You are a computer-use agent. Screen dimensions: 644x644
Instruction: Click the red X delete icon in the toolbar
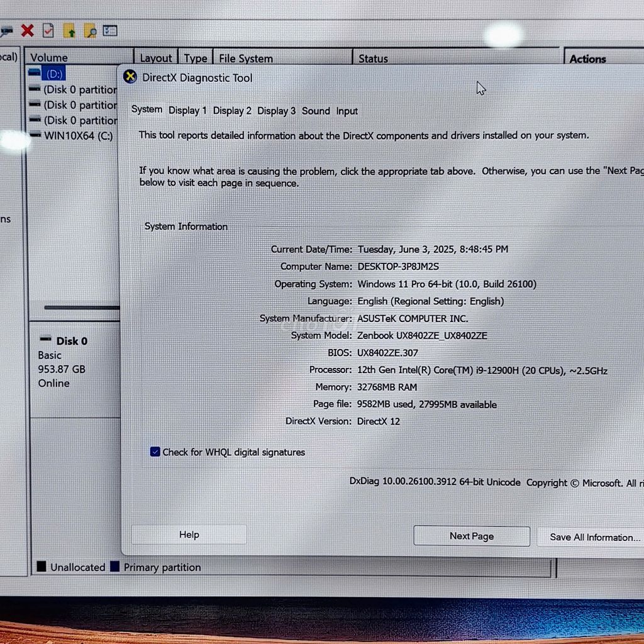coord(28,31)
